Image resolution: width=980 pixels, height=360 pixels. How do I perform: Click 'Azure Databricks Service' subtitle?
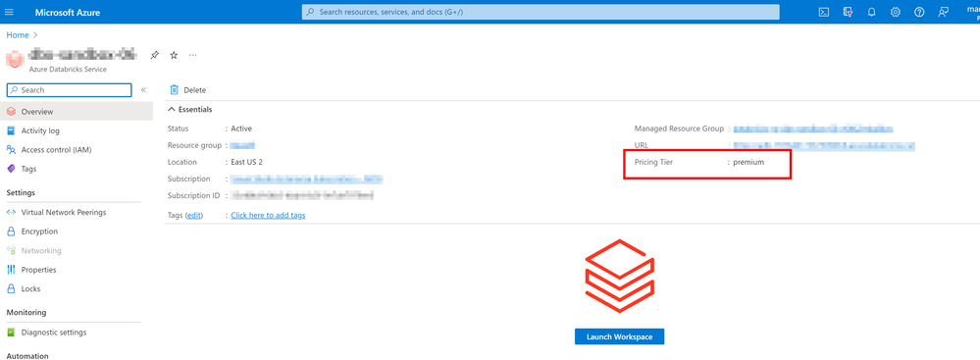[x=68, y=70]
